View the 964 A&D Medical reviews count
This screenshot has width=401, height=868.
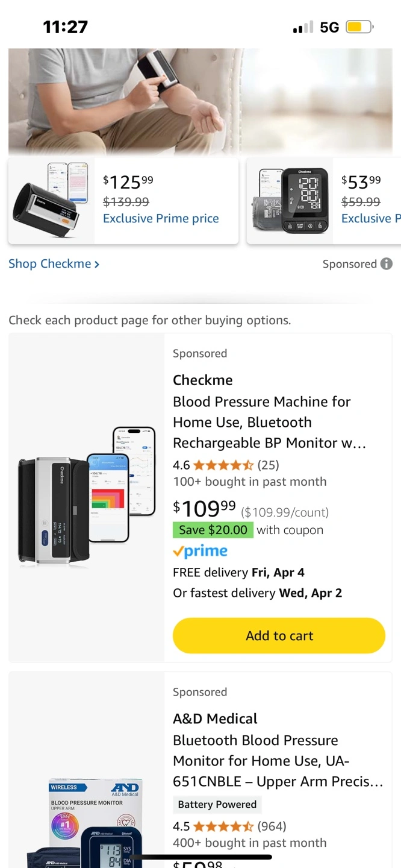tap(272, 826)
